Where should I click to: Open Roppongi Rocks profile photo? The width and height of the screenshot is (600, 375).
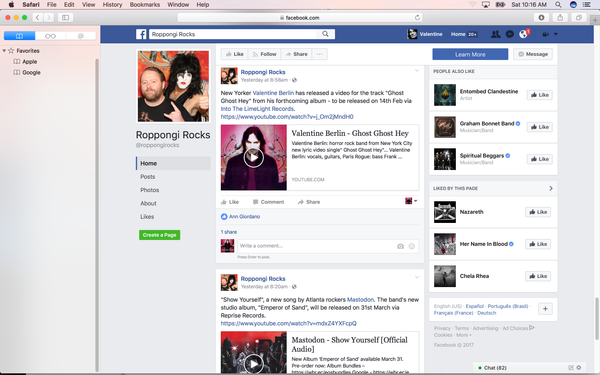(173, 86)
